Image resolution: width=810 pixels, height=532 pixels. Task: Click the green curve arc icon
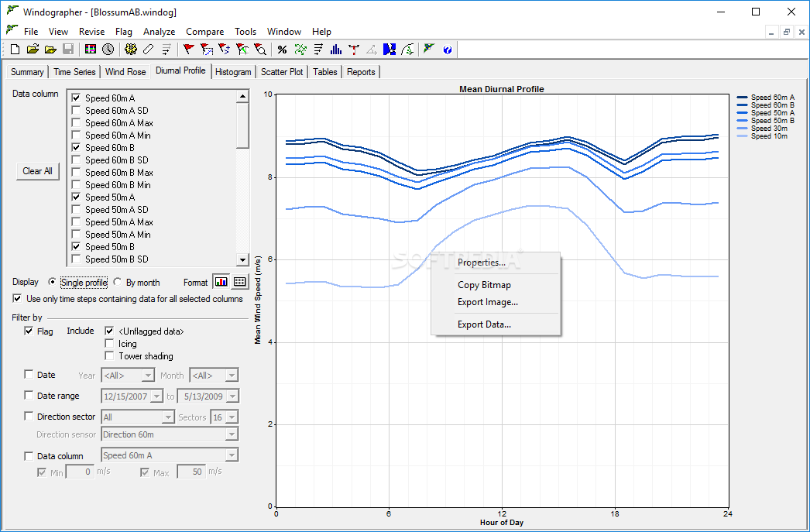(x=407, y=50)
